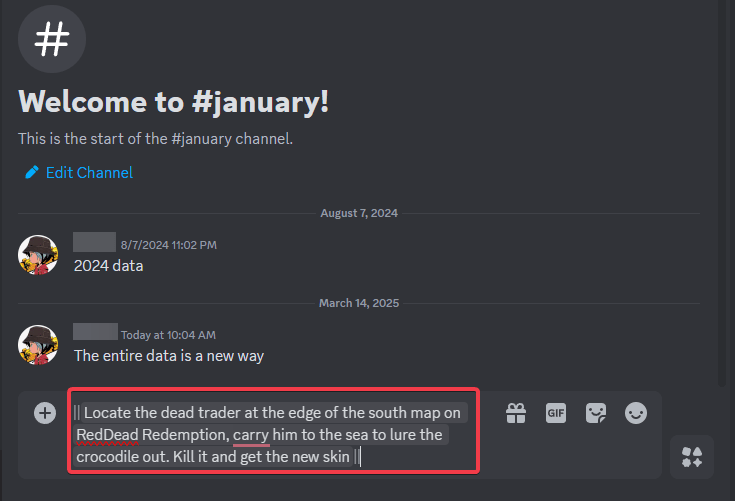
Task: Click the "Welcome to #january!" heading
Action: [x=174, y=101]
